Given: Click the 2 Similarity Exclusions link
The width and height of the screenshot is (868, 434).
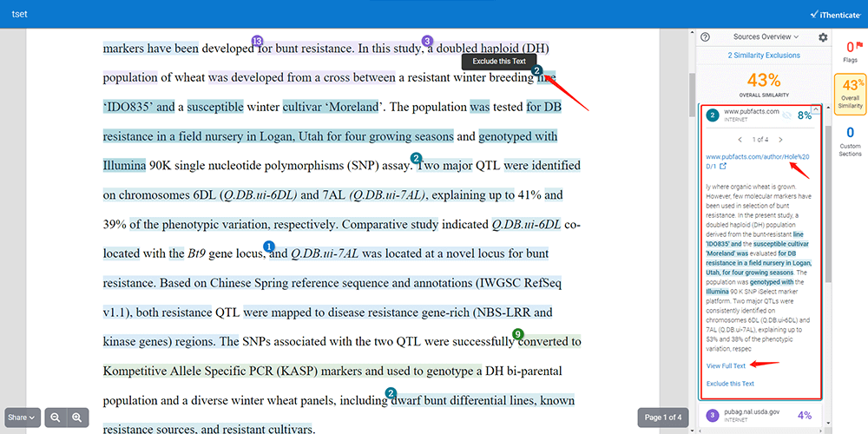Looking at the screenshot, I should tap(764, 55).
